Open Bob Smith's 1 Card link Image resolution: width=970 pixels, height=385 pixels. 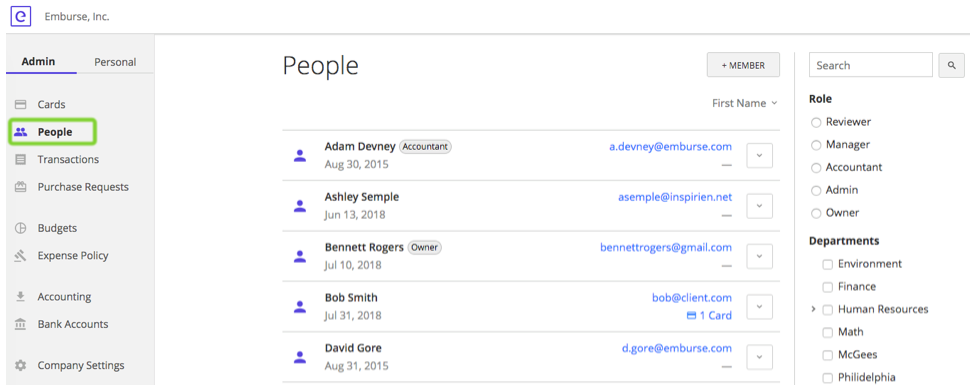(710, 316)
